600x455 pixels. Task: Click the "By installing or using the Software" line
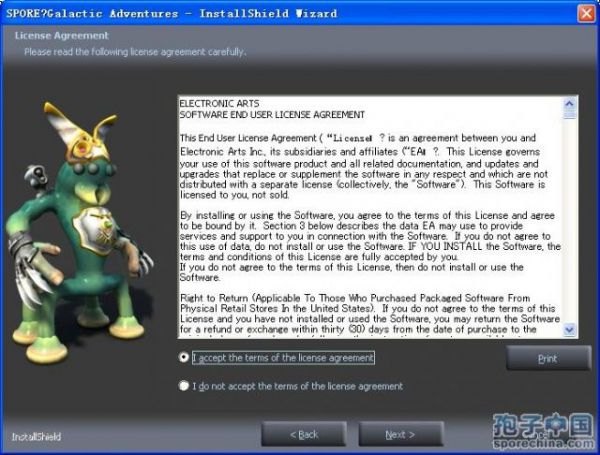367,215
